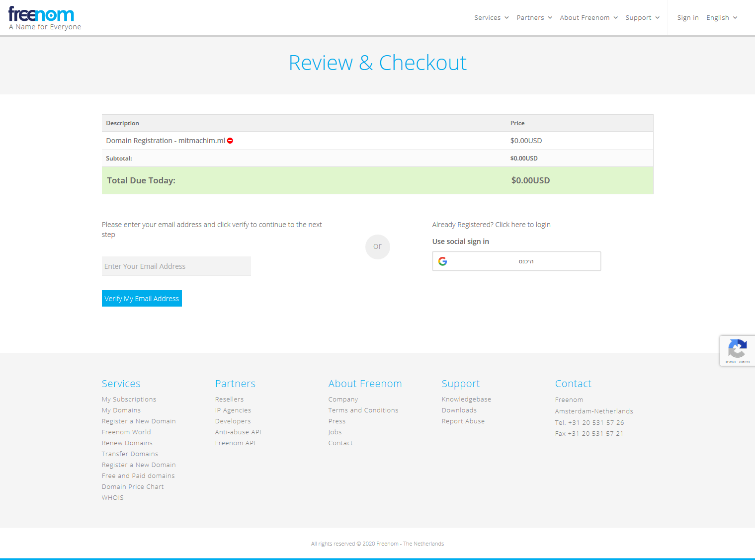
Task: Focus the Enter Your Email Address field
Action: coord(176,266)
